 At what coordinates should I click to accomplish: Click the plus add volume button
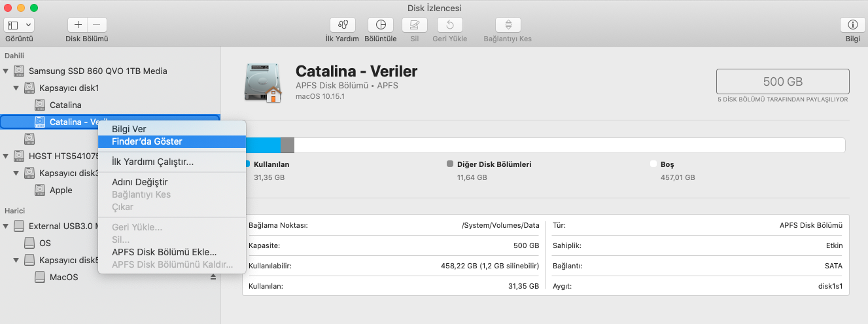(78, 25)
